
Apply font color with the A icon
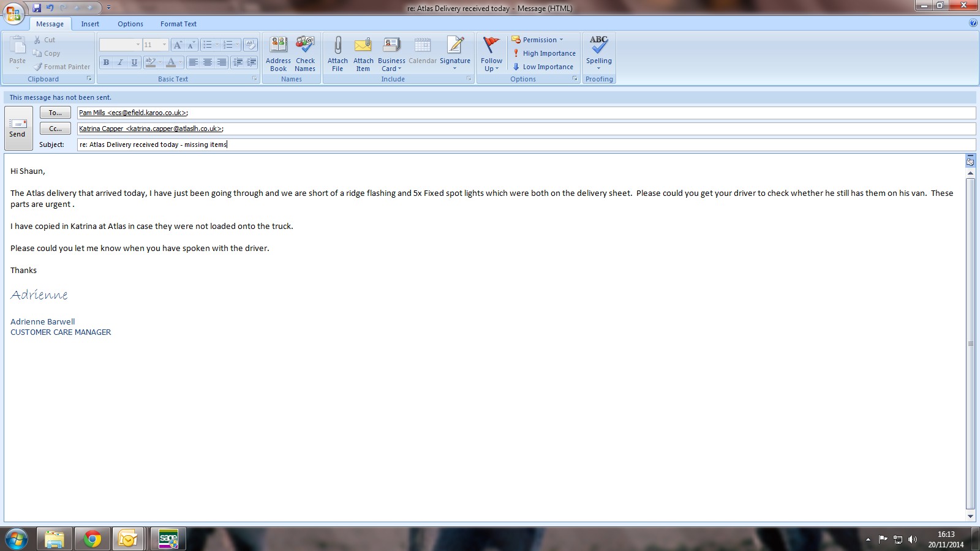(171, 62)
